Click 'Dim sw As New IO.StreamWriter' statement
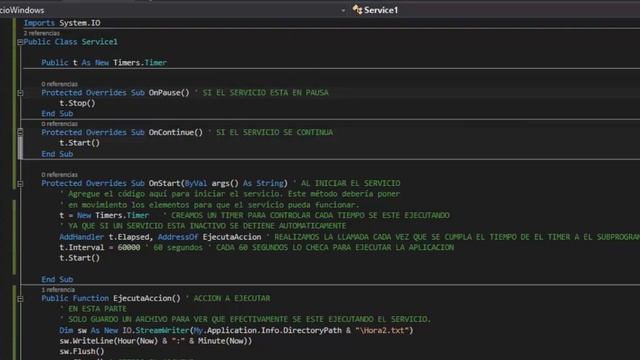Image resolution: width=640 pixels, height=360 pixels. [x=236, y=330]
